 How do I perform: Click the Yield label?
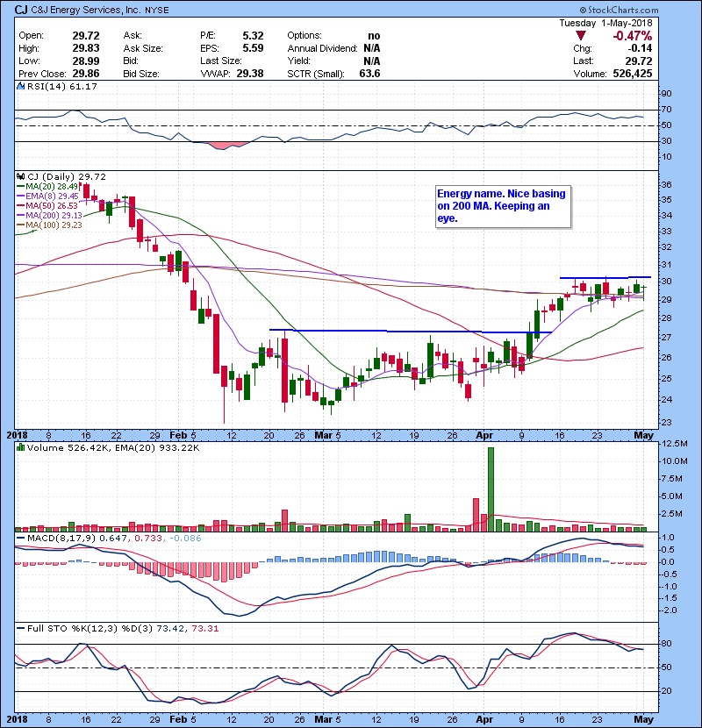point(298,61)
